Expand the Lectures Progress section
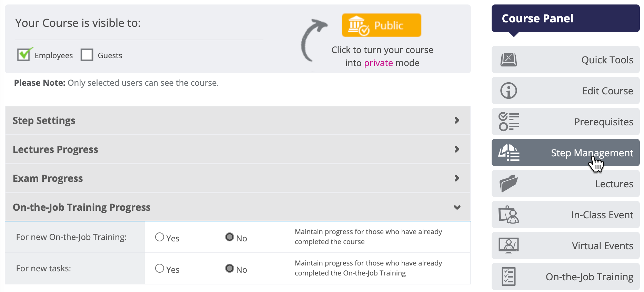This screenshot has width=644, height=292. pos(238,149)
